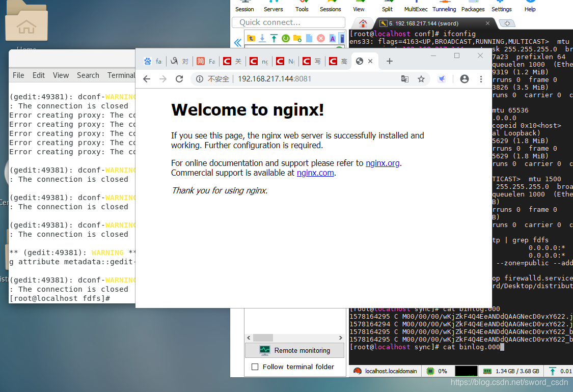Switch to the '对' Chrome tab
Viewport: 573px width, 392px height.
click(179, 62)
